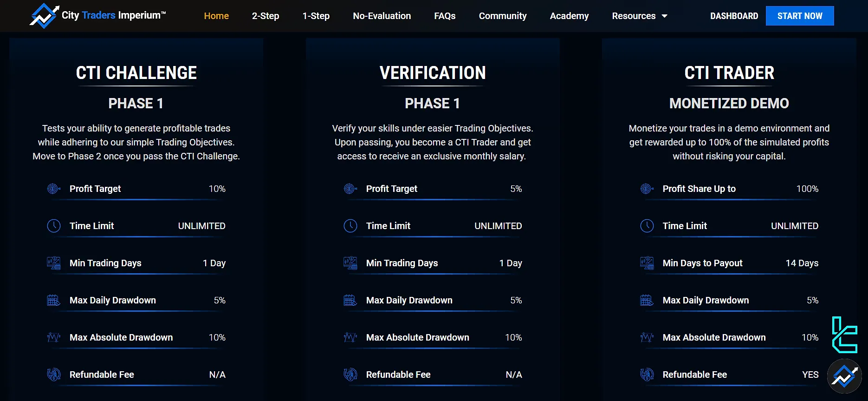Viewport: 868px width, 401px height.
Task: Click the 5% Max Daily Drawdown value in CTI Challenge
Action: (220, 300)
